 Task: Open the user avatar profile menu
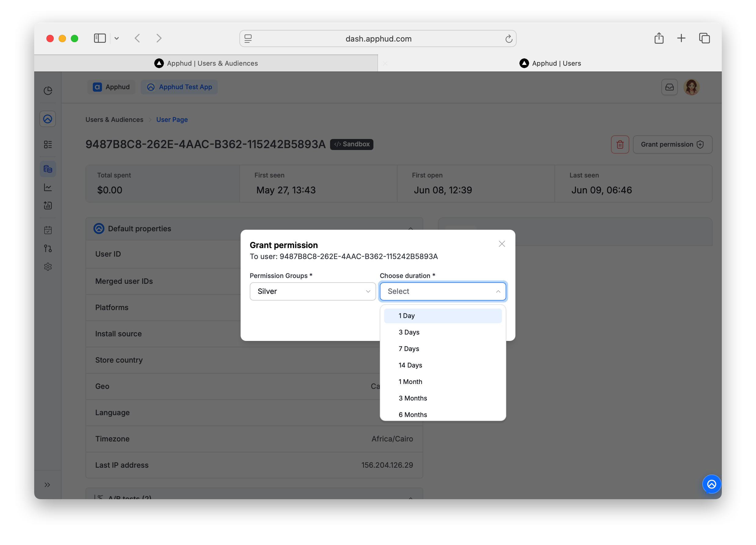click(691, 87)
